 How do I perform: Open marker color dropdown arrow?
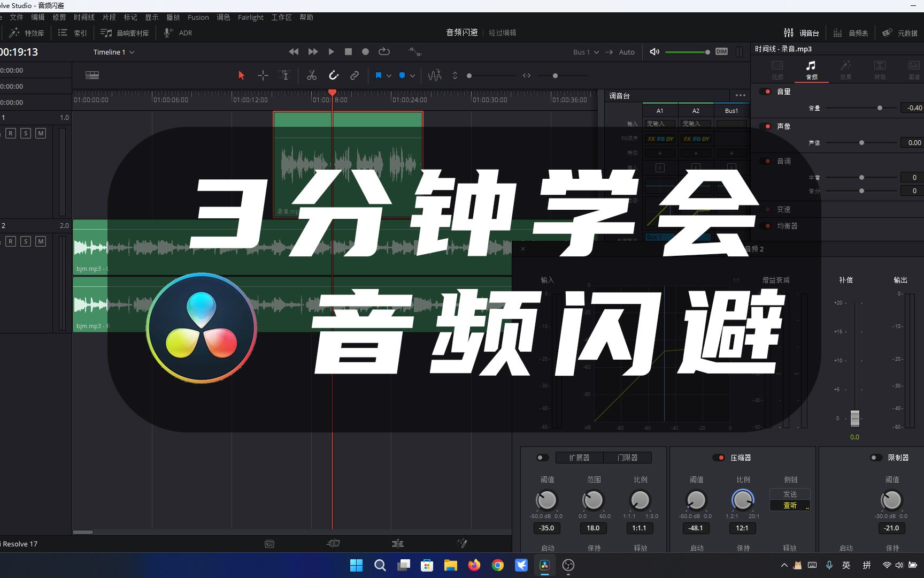tap(412, 76)
